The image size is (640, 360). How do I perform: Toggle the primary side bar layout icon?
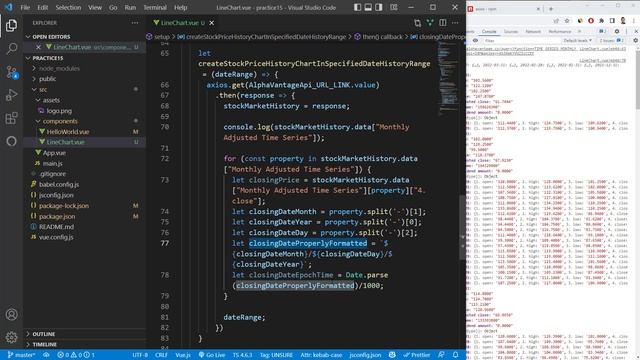358,7
